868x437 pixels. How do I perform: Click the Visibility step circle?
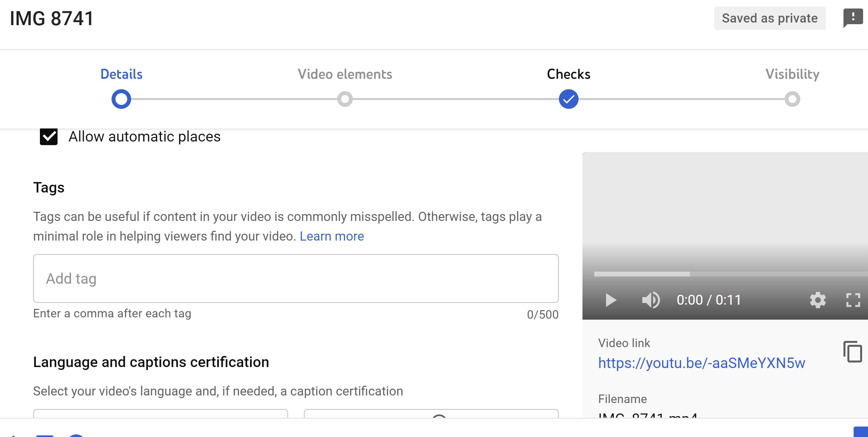792,99
